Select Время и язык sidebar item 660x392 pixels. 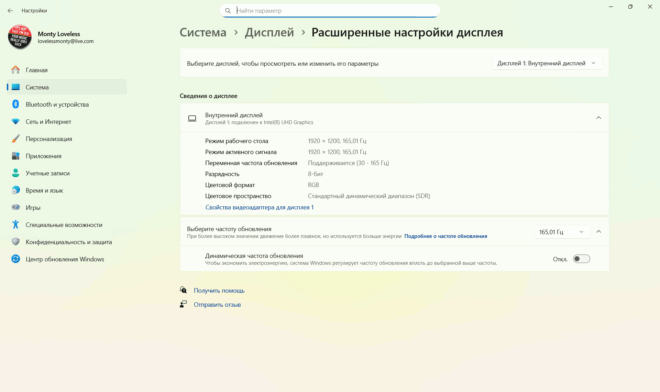point(67,190)
